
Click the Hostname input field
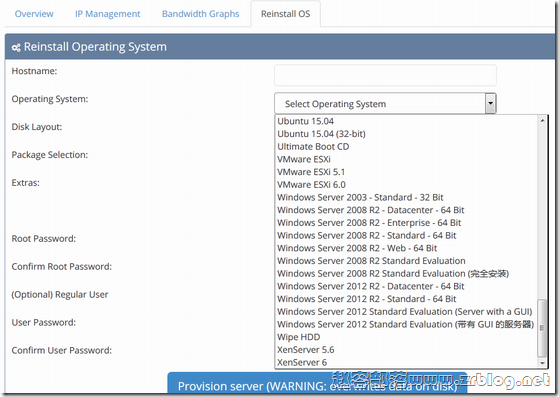(385, 75)
